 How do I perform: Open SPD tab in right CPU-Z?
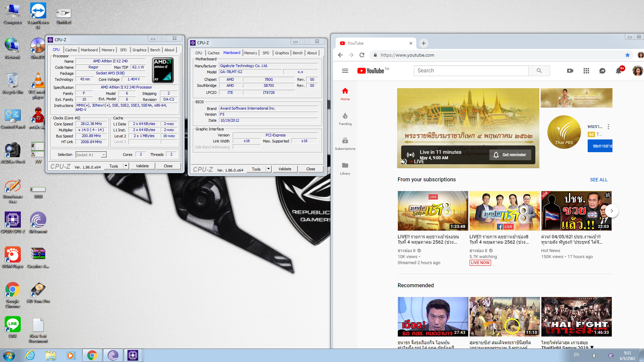click(x=266, y=53)
